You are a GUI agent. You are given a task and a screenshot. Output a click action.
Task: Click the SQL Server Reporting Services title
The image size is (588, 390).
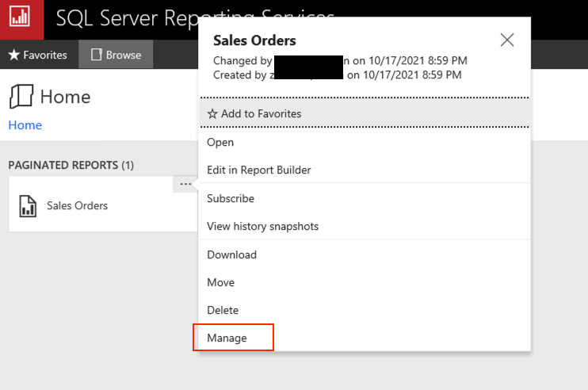pos(195,17)
